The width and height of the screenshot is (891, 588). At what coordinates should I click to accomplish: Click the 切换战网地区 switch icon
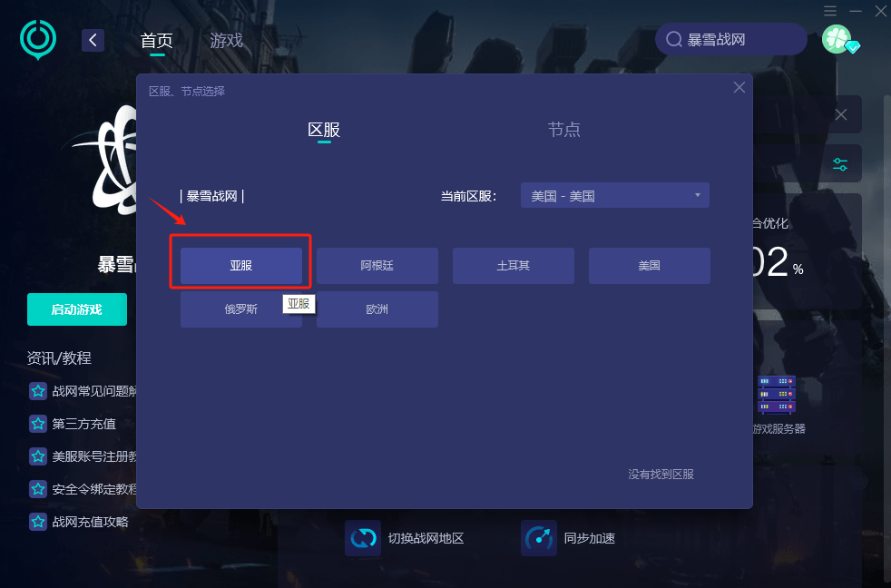click(x=362, y=538)
